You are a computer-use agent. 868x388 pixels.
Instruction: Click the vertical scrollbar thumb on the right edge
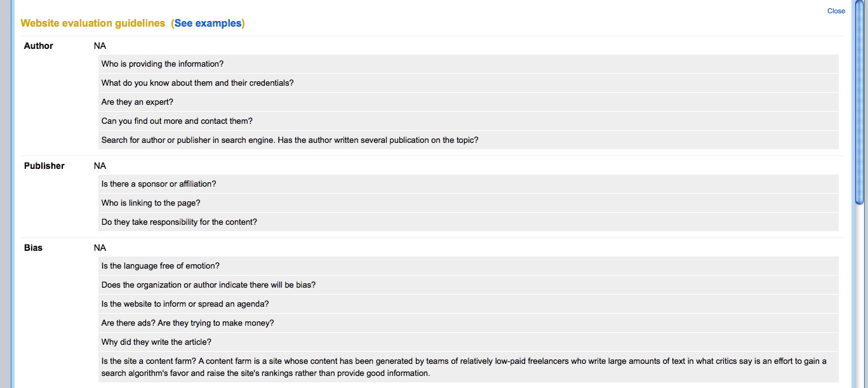click(860, 104)
